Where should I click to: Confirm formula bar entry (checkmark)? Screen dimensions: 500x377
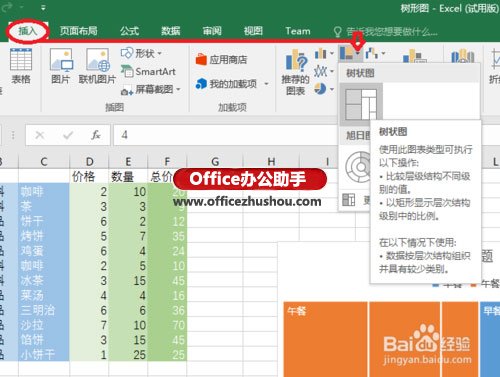[68, 135]
